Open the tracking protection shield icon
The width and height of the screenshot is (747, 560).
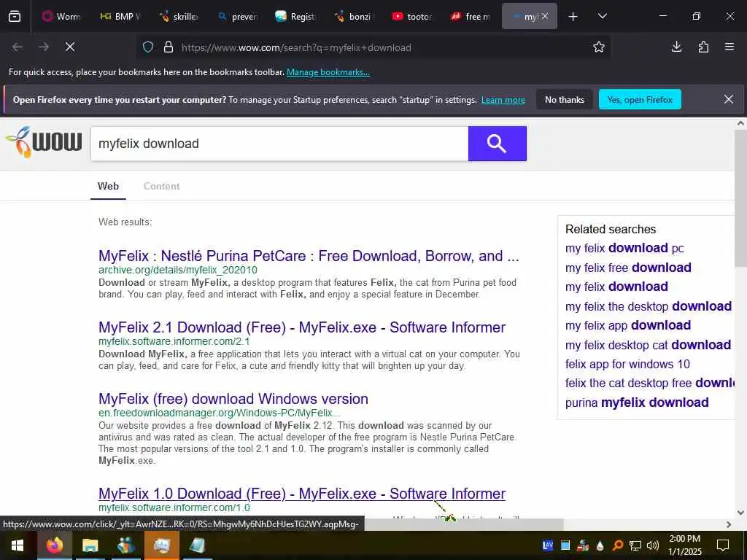click(x=148, y=47)
